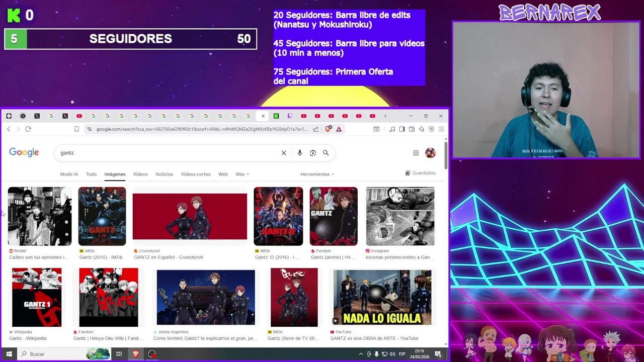Open Brave main hamburger menu
This screenshot has width=644, height=362.
tap(441, 129)
